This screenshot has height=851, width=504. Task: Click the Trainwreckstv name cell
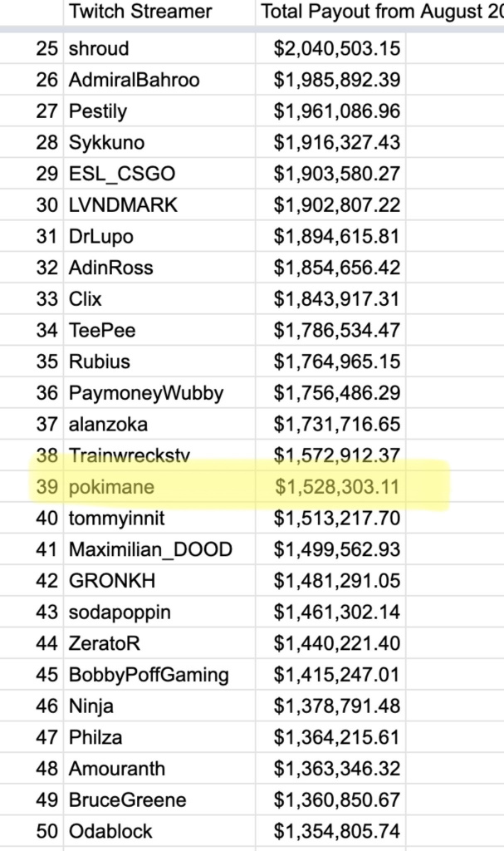pos(130,455)
